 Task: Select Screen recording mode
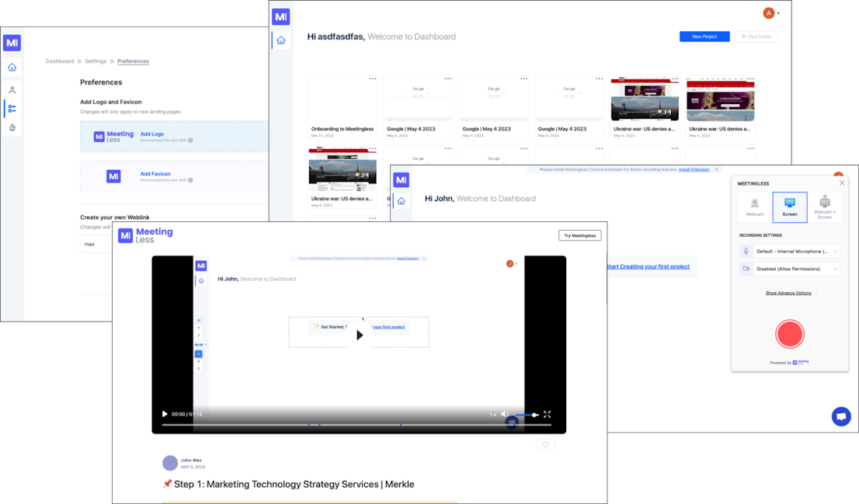click(789, 207)
